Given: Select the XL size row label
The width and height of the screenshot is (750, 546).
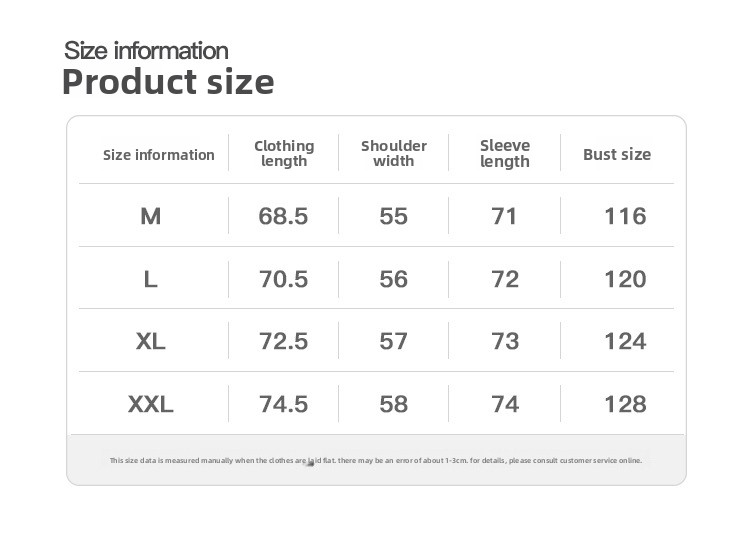Looking at the screenshot, I should click(x=151, y=341).
